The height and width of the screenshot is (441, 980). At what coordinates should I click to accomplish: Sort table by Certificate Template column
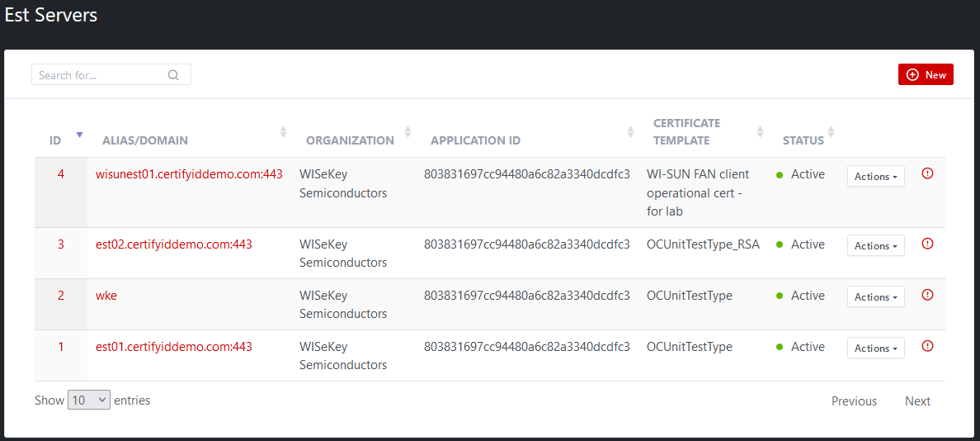point(760,132)
